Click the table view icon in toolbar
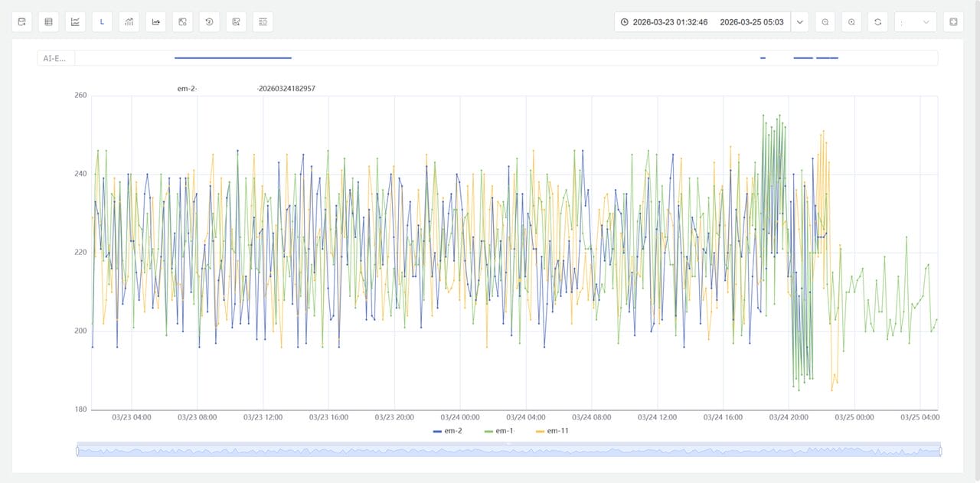The image size is (980, 483). (x=49, y=22)
